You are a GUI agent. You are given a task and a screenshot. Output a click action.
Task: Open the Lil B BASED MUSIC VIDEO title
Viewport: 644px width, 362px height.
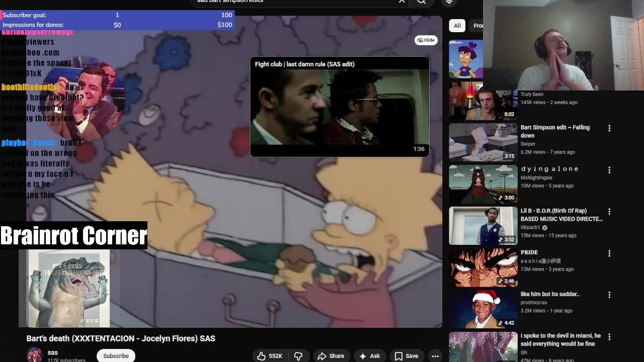(561, 215)
